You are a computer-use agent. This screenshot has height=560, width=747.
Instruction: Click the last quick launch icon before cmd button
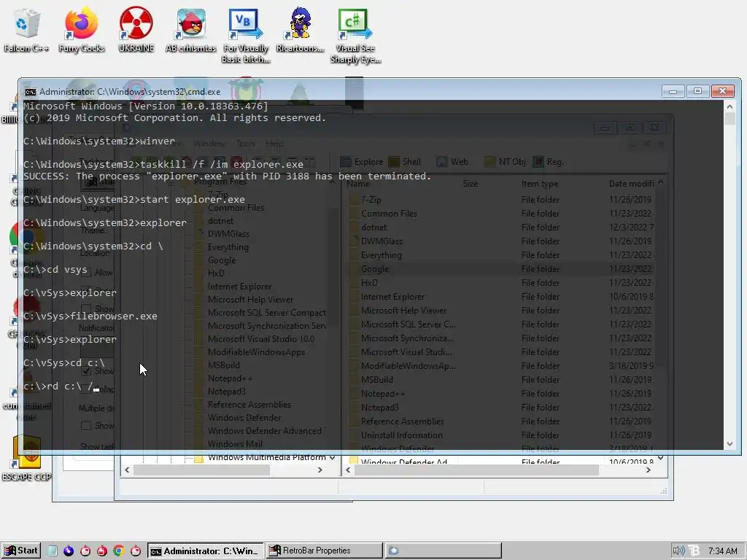pos(136,551)
